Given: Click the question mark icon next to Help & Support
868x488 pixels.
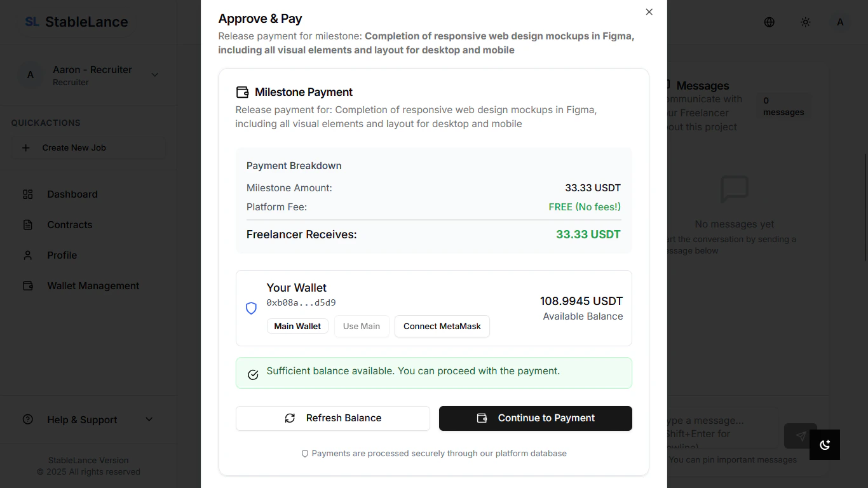Looking at the screenshot, I should [x=27, y=419].
